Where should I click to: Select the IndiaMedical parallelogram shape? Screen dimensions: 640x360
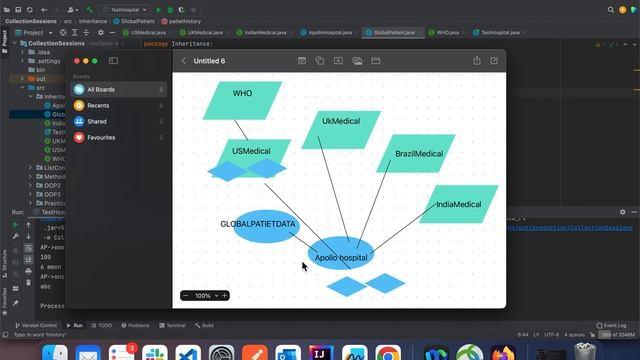(459, 204)
